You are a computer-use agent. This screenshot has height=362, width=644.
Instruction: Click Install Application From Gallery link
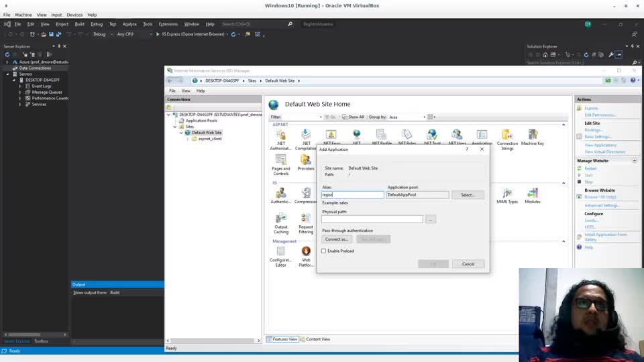coord(605,237)
